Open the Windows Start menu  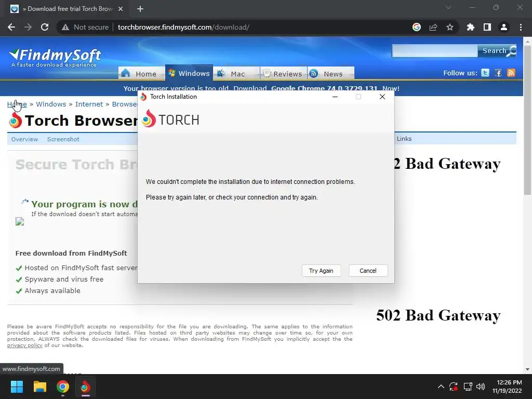pos(17,387)
